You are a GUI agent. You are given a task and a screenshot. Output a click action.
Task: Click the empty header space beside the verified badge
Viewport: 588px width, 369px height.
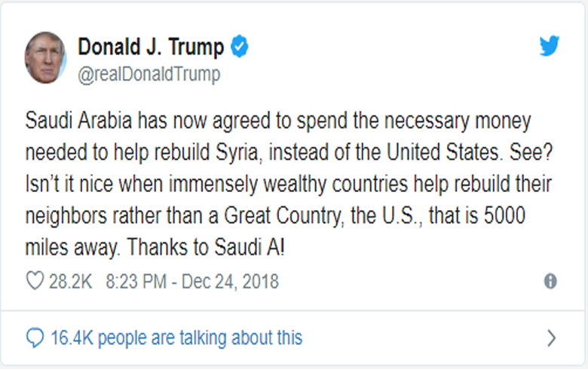[x=390, y=47]
